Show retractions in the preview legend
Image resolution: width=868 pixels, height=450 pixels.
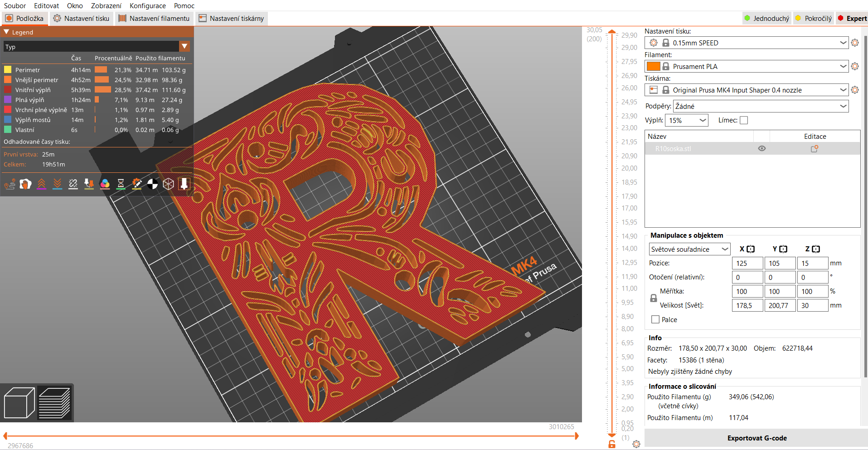pos(41,184)
